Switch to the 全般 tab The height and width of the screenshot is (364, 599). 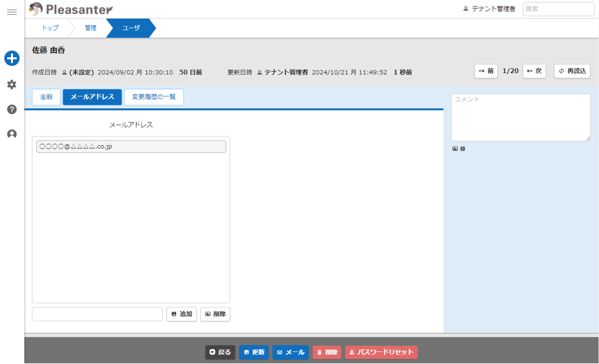pyautogui.click(x=46, y=97)
